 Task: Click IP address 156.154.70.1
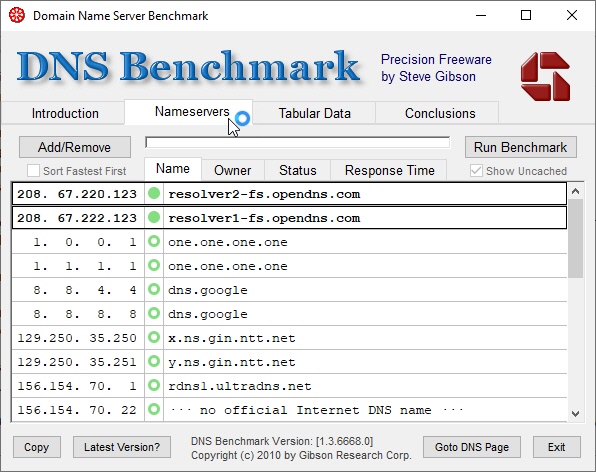point(77,386)
